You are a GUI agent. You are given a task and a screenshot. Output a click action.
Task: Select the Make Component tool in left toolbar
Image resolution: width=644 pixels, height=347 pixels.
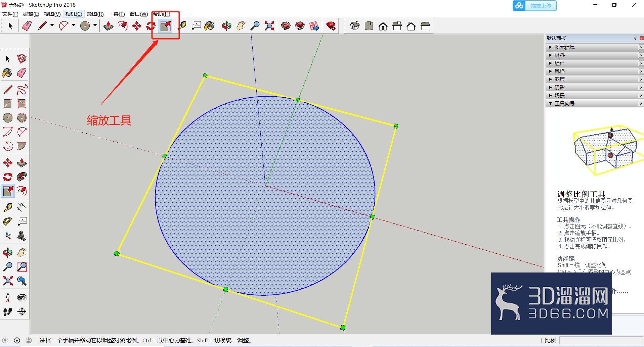pos(22,59)
